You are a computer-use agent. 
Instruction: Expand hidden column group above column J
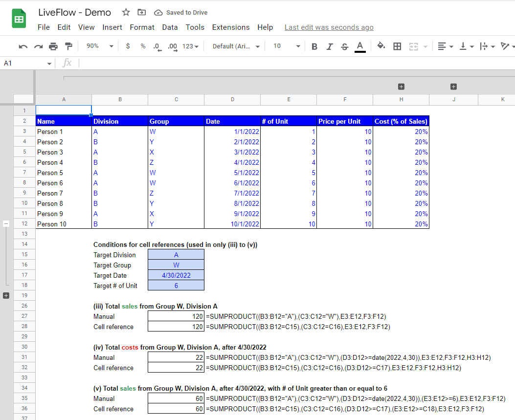tap(453, 87)
